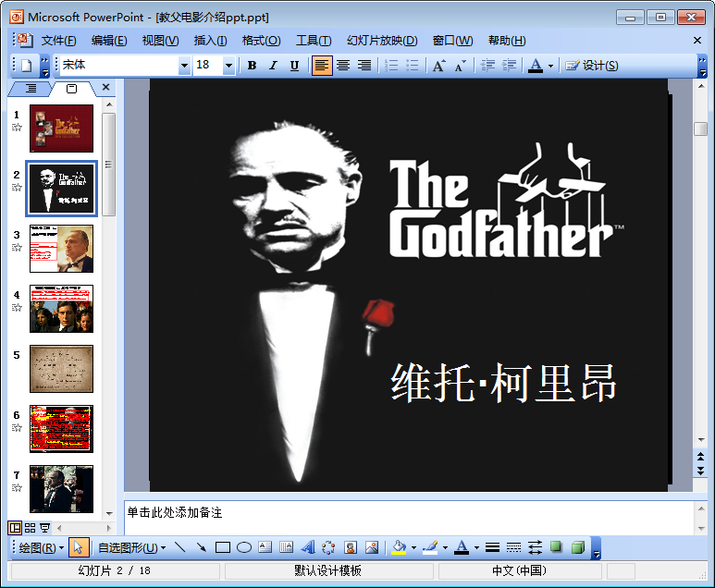Insert a vertical text box
715x588 pixels.
point(287,547)
